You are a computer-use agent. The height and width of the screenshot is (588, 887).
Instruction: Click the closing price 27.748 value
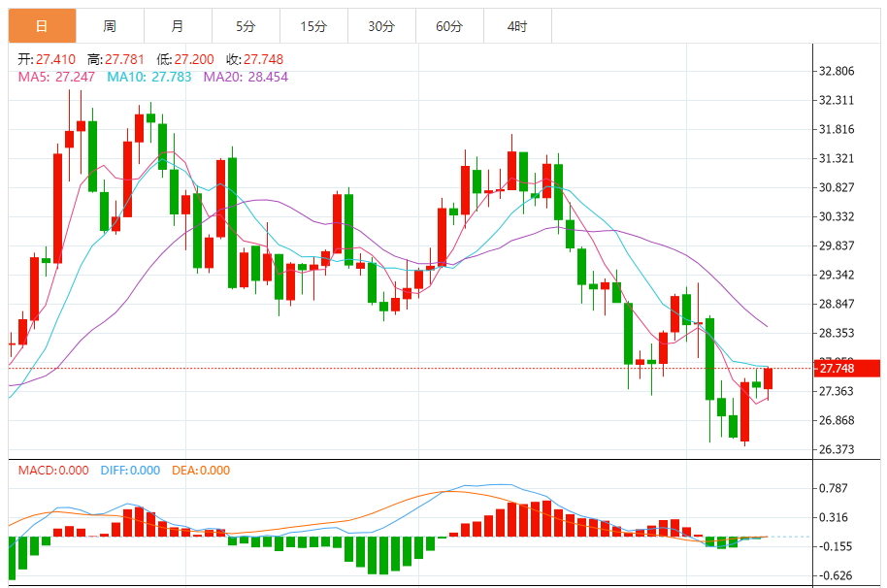264,59
